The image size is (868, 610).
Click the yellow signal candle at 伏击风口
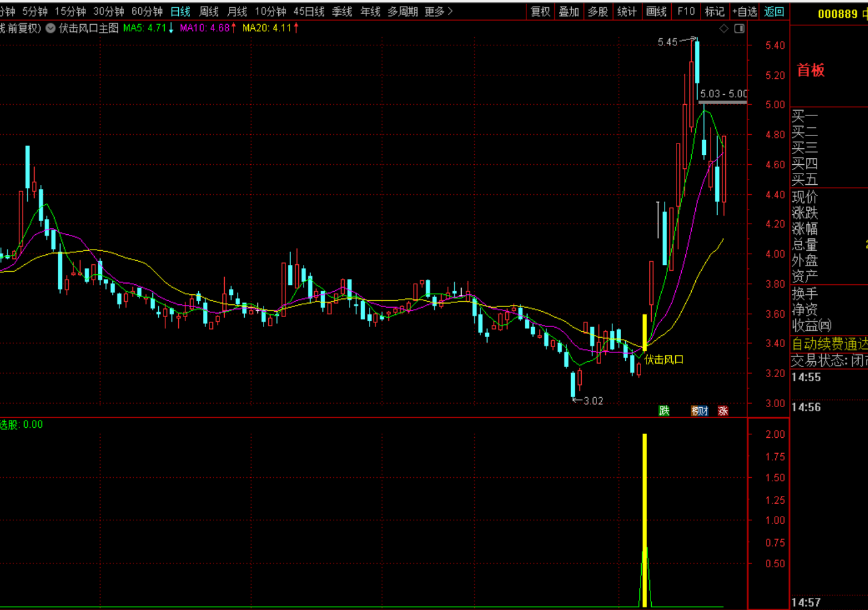pyautogui.click(x=644, y=332)
